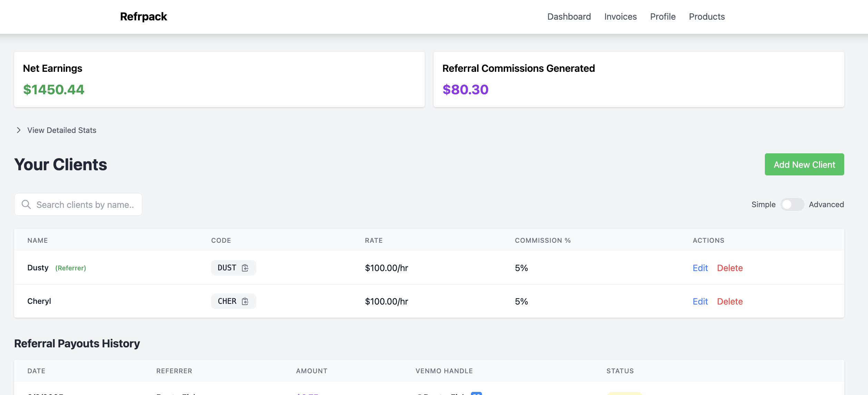The height and width of the screenshot is (395, 868).
Task: Toggle Simple/Advanced view switch
Action: pos(792,204)
